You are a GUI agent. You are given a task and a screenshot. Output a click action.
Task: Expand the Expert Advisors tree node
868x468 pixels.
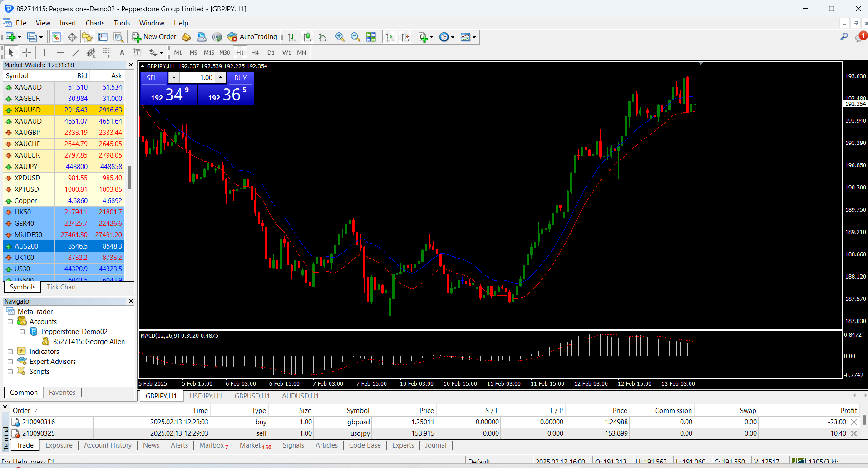10,362
